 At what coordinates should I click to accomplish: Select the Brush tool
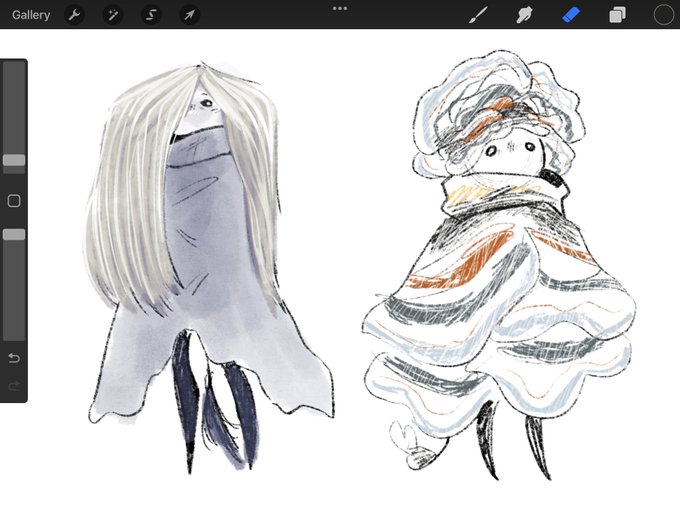(x=478, y=15)
